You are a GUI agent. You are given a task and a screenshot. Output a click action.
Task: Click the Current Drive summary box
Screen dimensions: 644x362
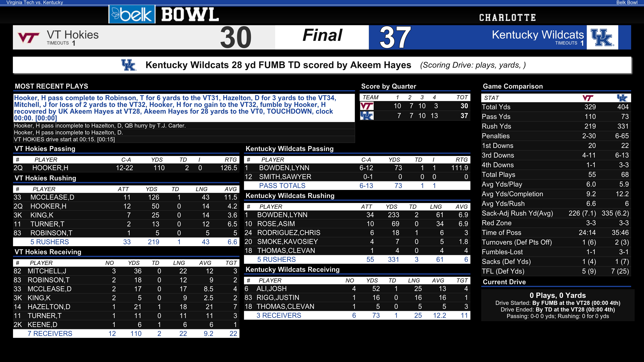pos(557,305)
